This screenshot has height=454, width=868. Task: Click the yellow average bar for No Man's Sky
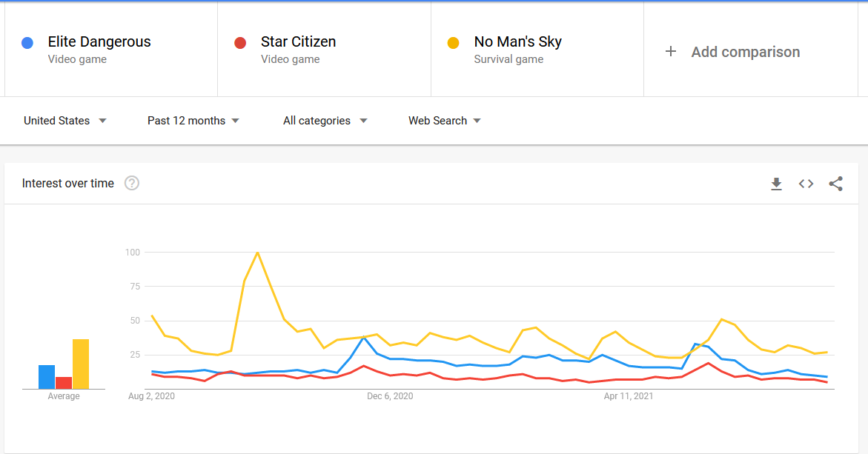click(x=81, y=364)
